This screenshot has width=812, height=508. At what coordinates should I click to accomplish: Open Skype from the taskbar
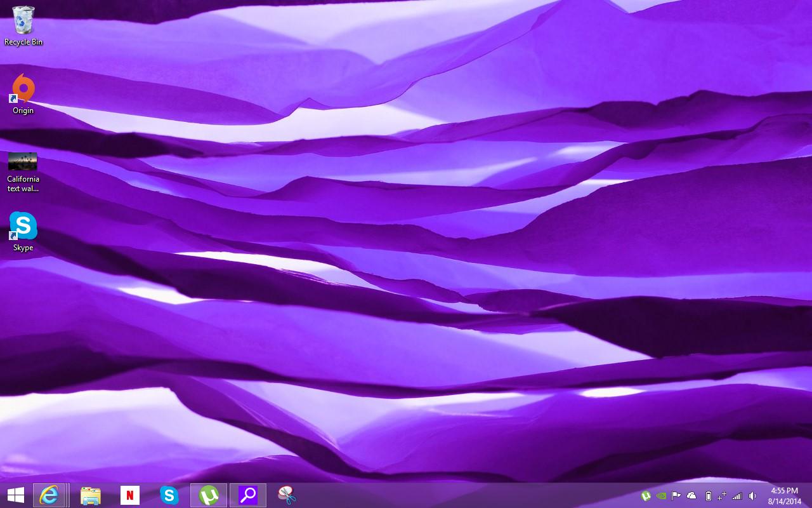169,495
